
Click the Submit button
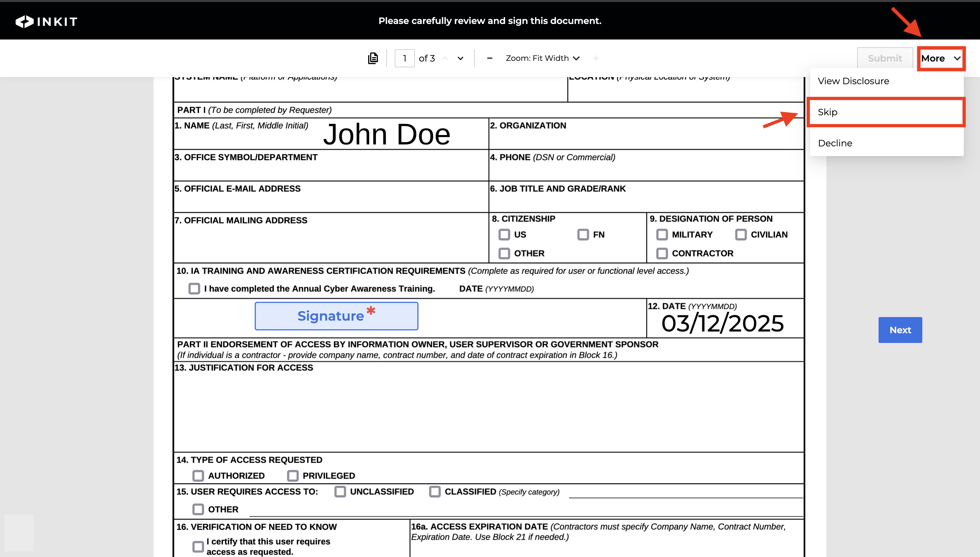885,58
